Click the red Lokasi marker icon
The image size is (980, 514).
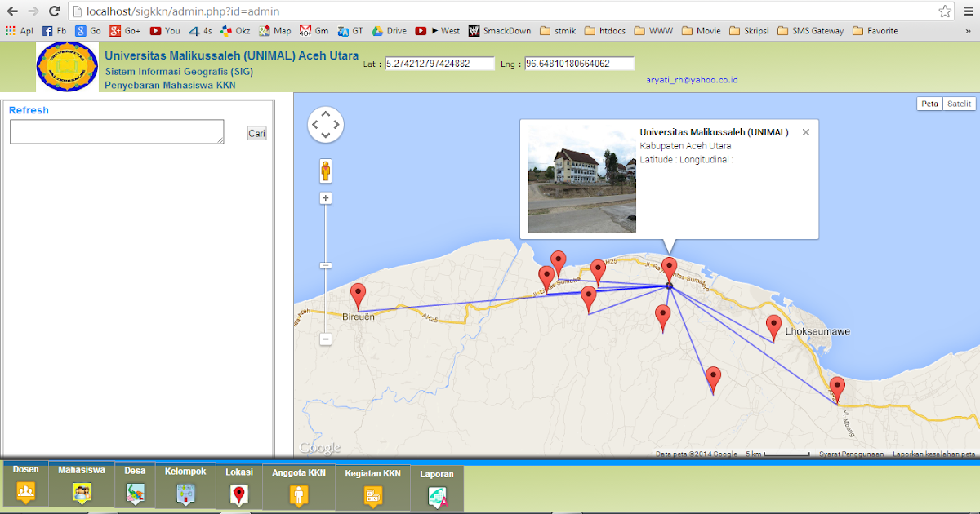(238, 490)
